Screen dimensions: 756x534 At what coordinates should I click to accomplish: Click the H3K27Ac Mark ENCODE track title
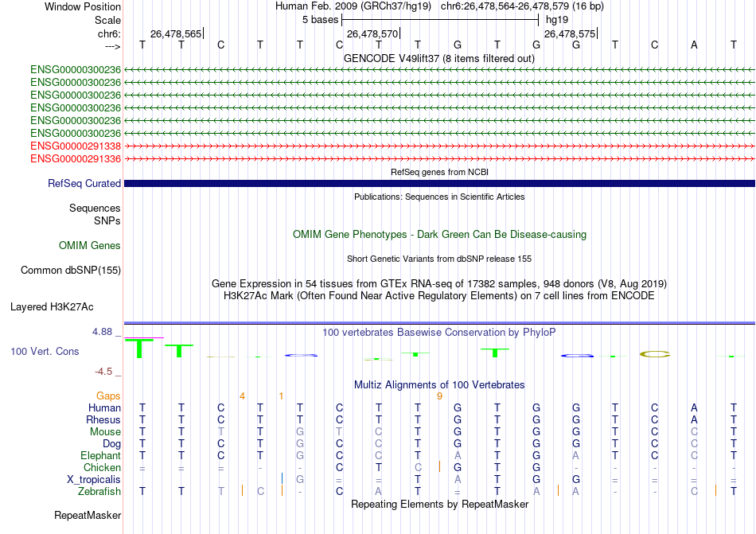click(x=439, y=295)
